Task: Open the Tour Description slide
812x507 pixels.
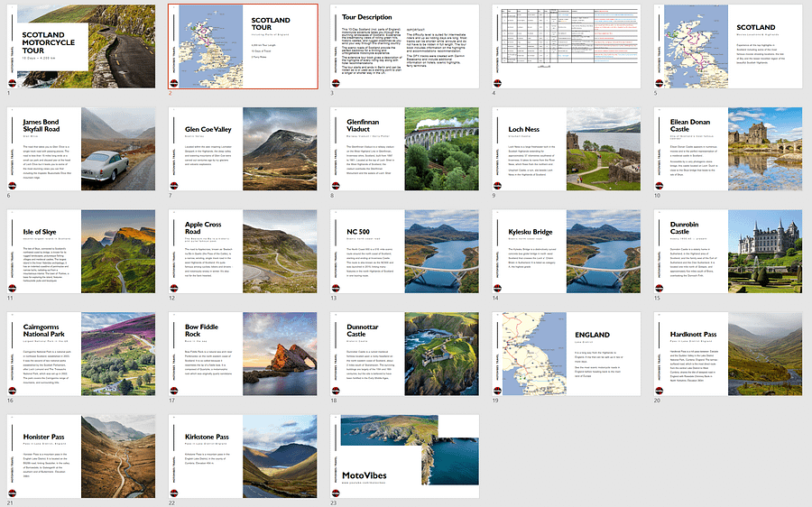Action: [404, 47]
